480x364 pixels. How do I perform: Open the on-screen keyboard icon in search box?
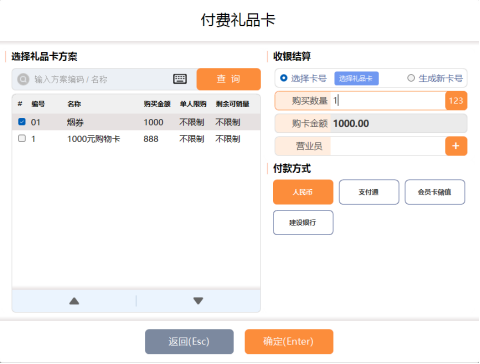(x=180, y=79)
